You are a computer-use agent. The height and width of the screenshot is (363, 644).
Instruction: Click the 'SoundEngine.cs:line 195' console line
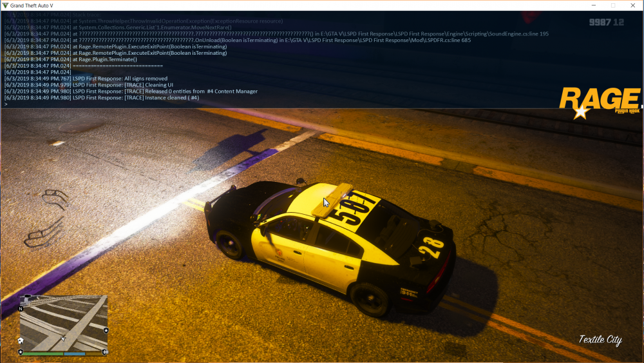[276, 34]
